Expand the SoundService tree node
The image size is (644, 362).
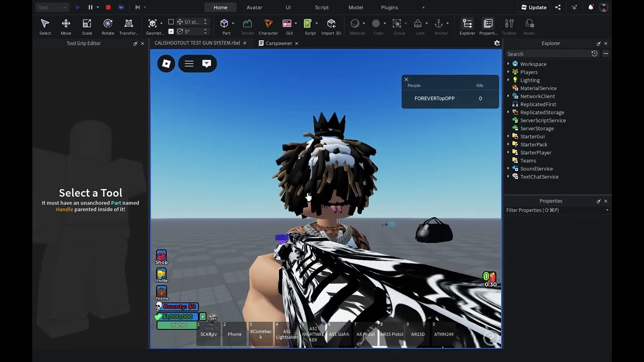pos(508,168)
